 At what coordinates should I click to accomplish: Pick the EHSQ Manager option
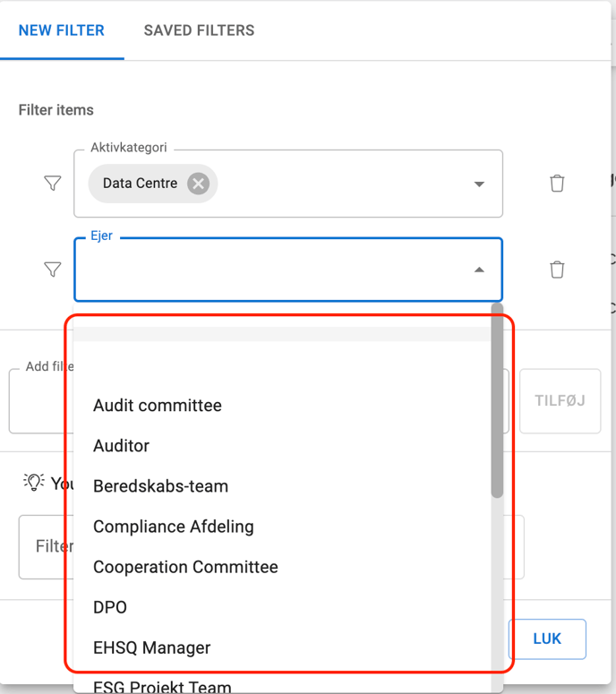pos(152,647)
